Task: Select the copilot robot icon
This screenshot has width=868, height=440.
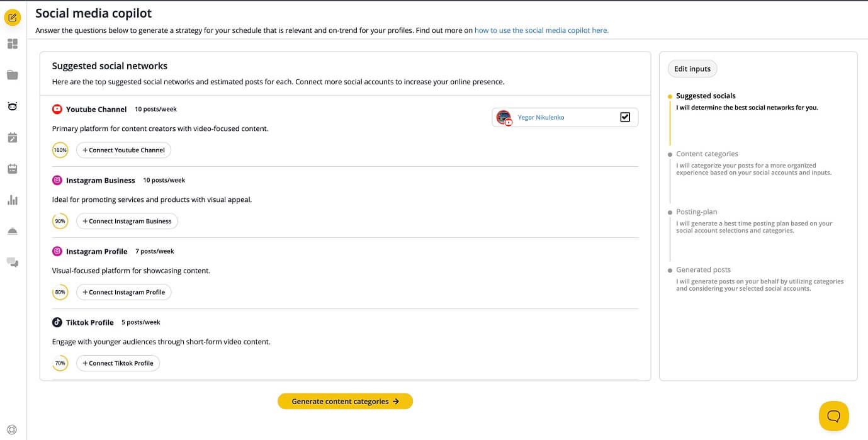Action: [13, 106]
